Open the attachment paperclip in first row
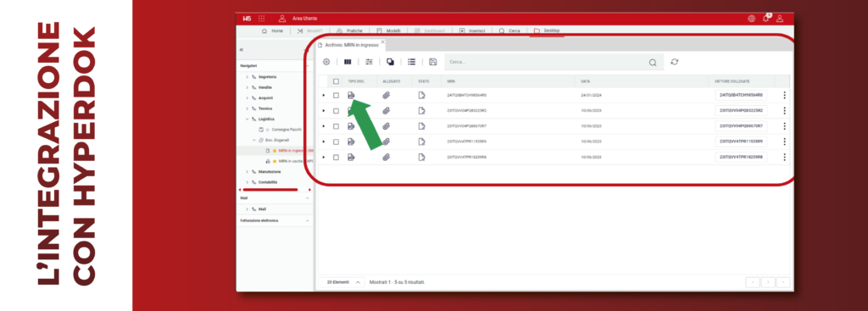The height and width of the screenshot is (311, 868). pos(387,95)
